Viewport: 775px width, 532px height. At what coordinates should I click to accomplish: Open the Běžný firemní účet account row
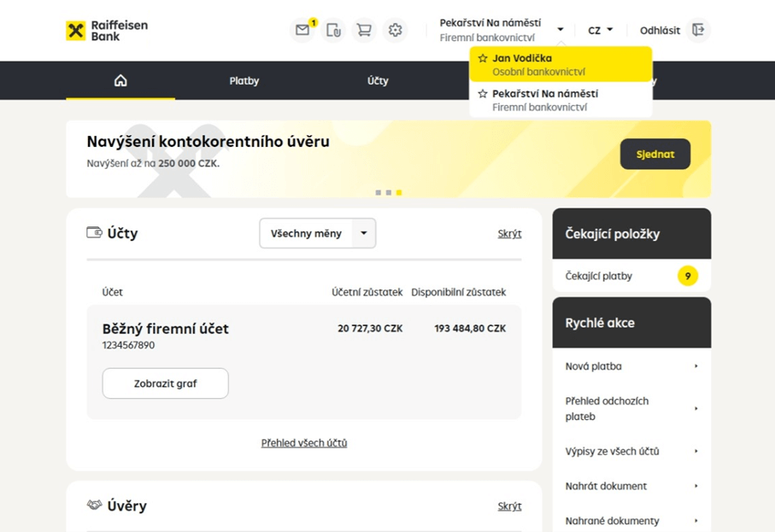304,362
